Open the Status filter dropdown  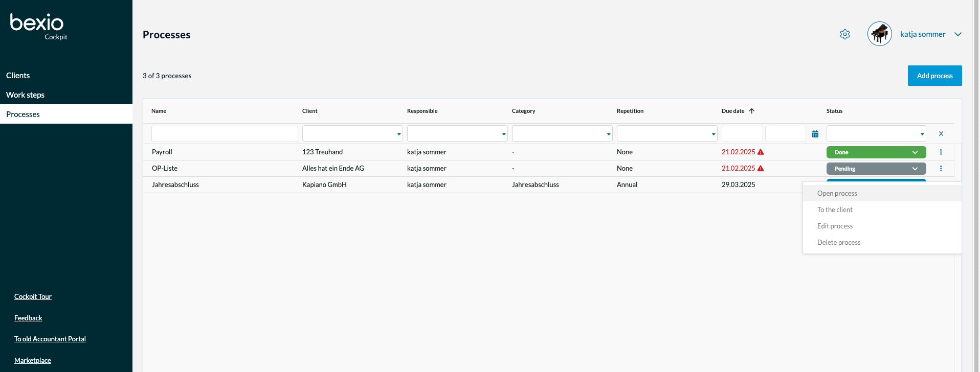click(x=876, y=134)
